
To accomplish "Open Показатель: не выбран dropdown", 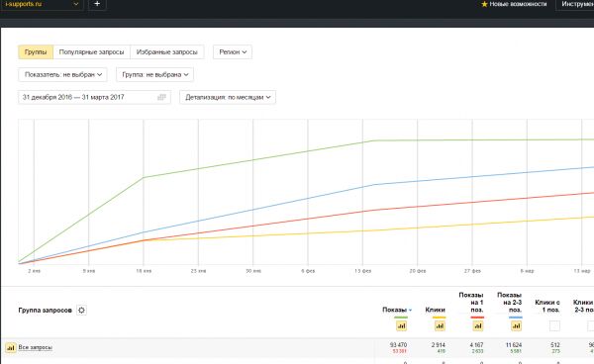I will click(63, 74).
